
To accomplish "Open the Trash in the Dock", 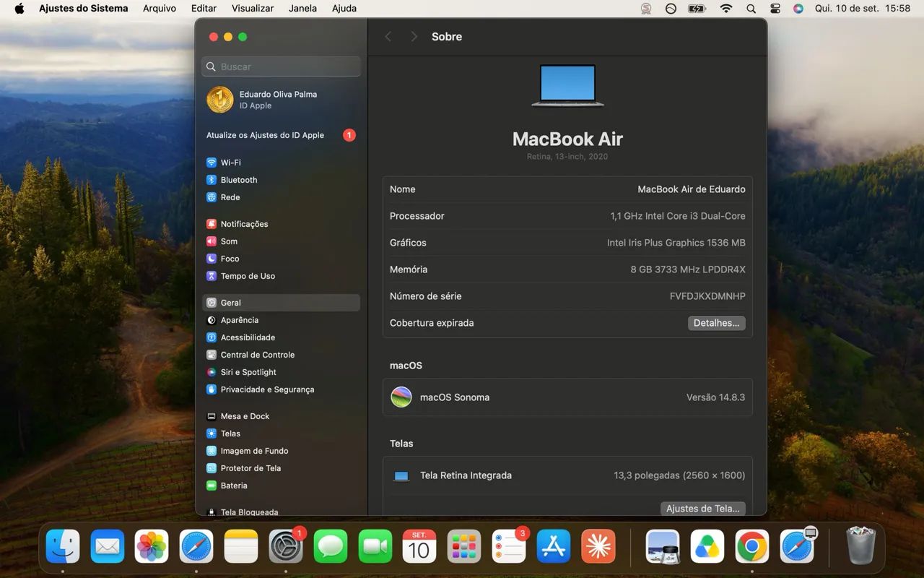I will click(860, 546).
